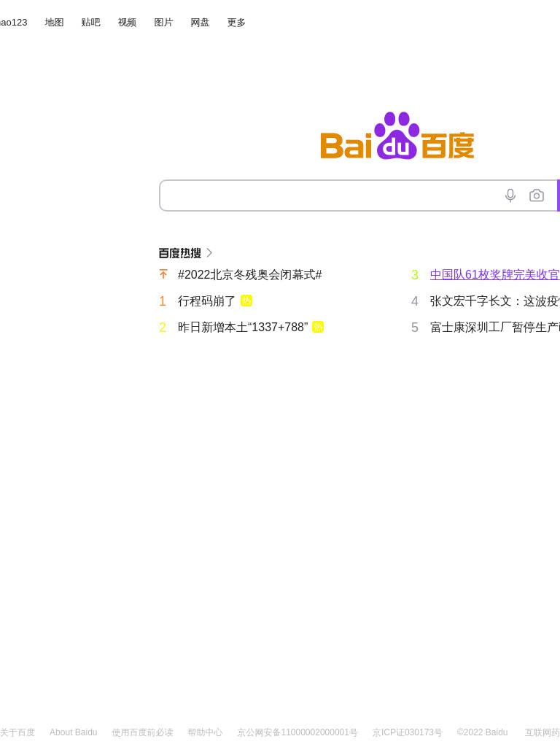Open 关于百度 footer link
Screen dimensions: 560x747
pyautogui.click(x=17, y=732)
